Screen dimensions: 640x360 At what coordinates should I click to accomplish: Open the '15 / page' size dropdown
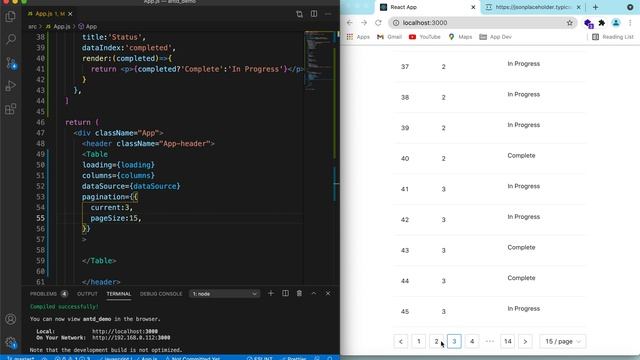pyautogui.click(x=563, y=341)
